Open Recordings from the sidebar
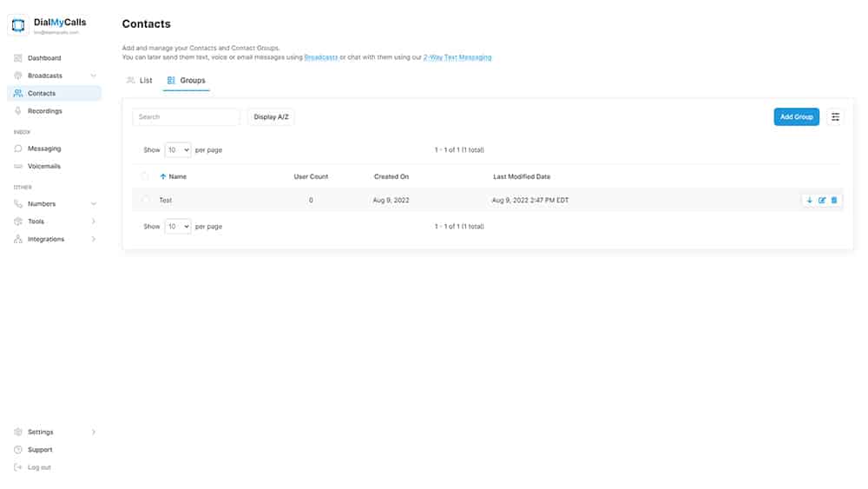868x489 pixels. click(x=44, y=111)
